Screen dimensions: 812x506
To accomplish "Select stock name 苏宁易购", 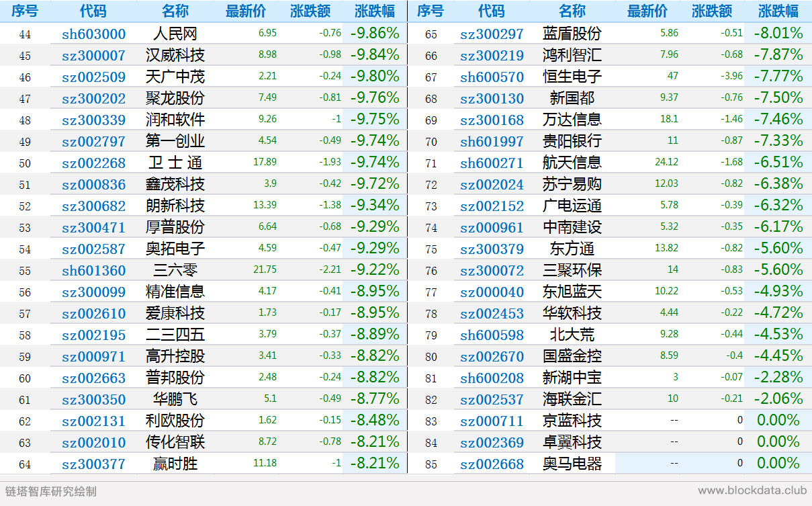I will [572, 185].
